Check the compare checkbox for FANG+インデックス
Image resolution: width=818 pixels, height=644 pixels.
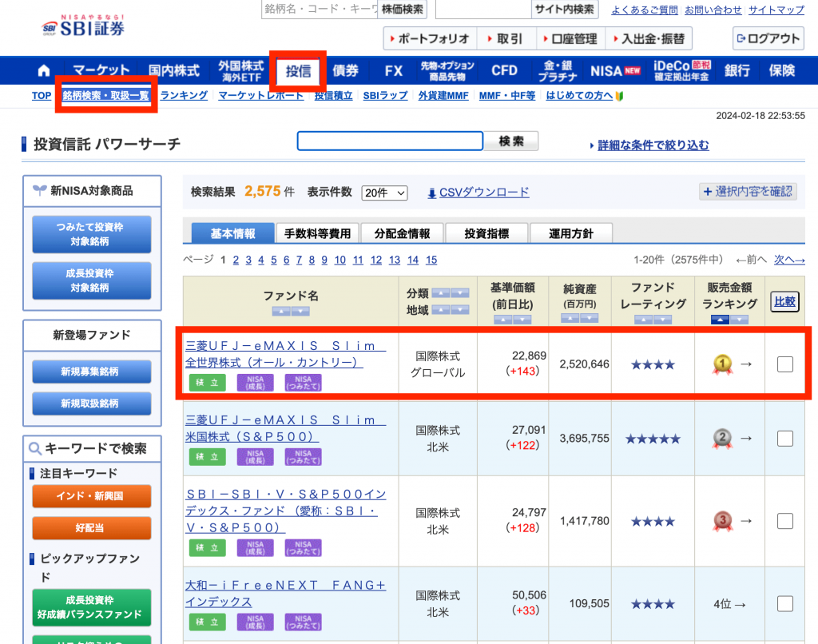(784, 605)
